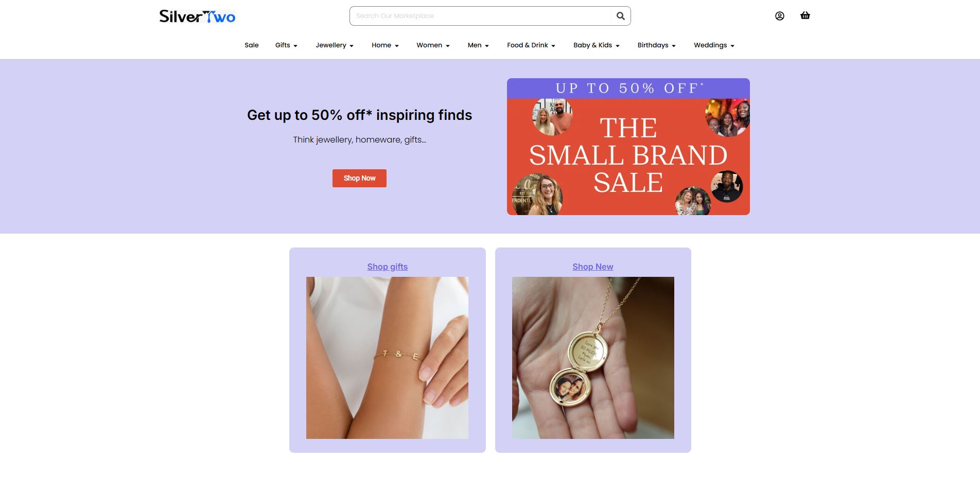The width and height of the screenshot is (980, 477).
Task: Open the user account icon
Action: (x=780, y=16)
